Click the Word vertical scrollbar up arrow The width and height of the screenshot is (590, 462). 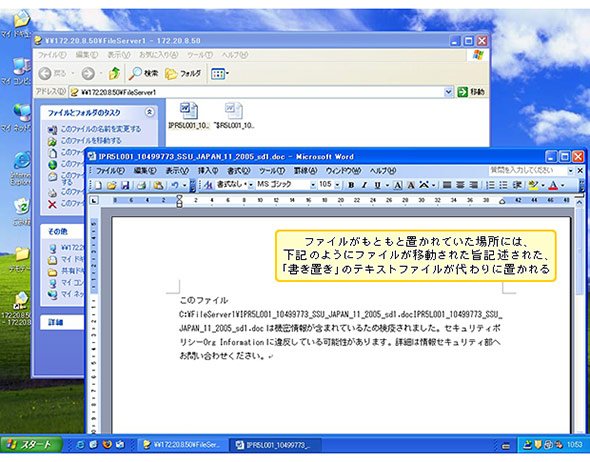click(x=579, y=203)
